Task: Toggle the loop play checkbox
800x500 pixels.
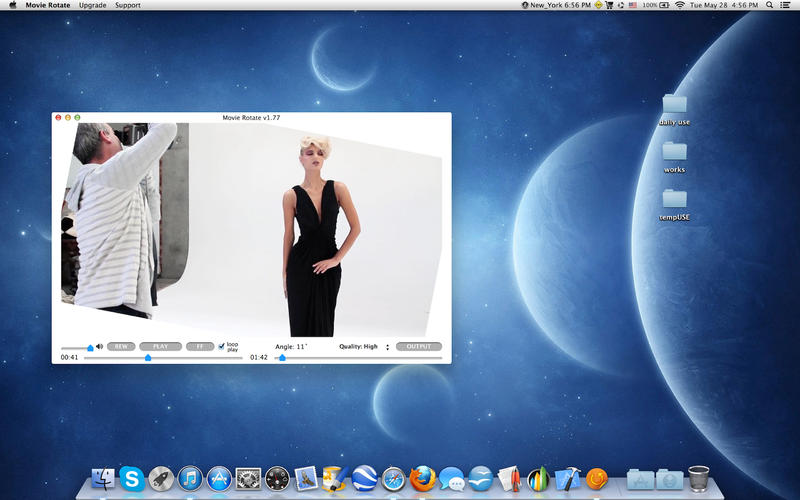Action: click(x=221, y=346)
